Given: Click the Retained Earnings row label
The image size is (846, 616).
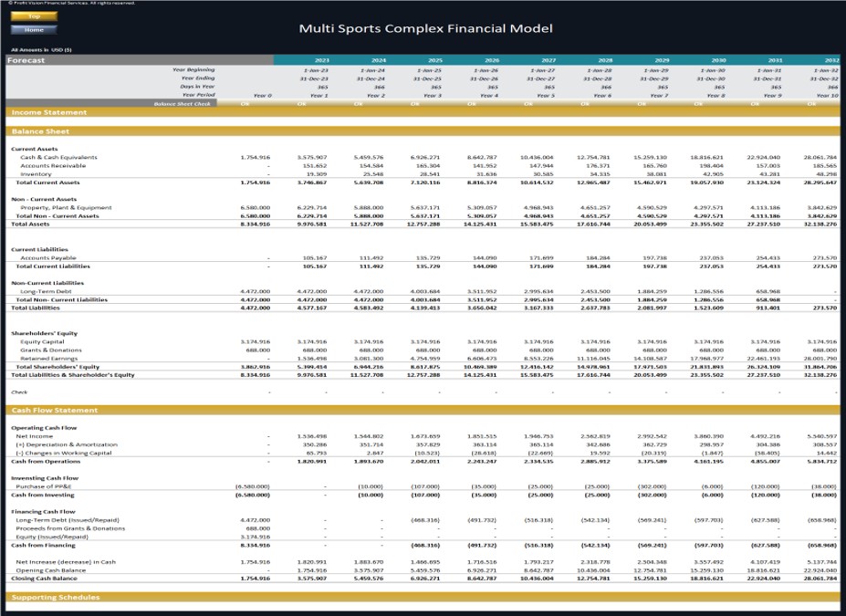Looking at the screenshot, I should point(49,358).
